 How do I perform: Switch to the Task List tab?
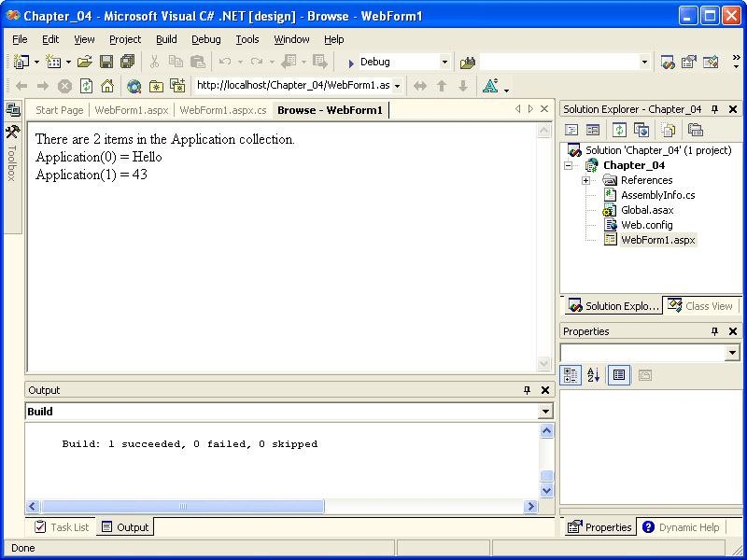(62, 527)
